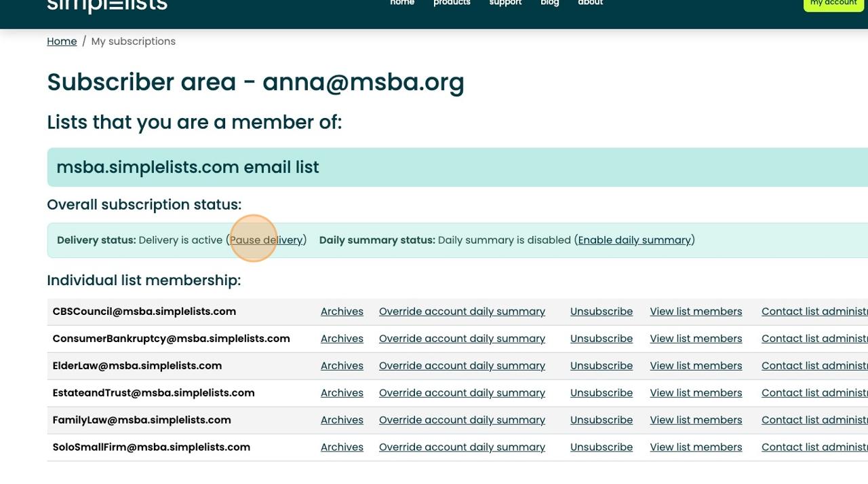Override daily summary for FamilyLaw list
The width and height of the screenshot is (868, 484).
[462, 420]
